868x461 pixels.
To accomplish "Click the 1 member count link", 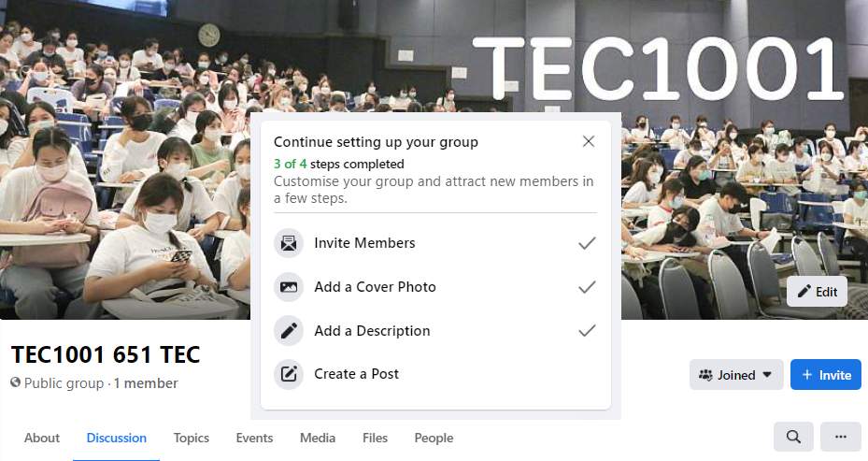I will pos(146,382).
